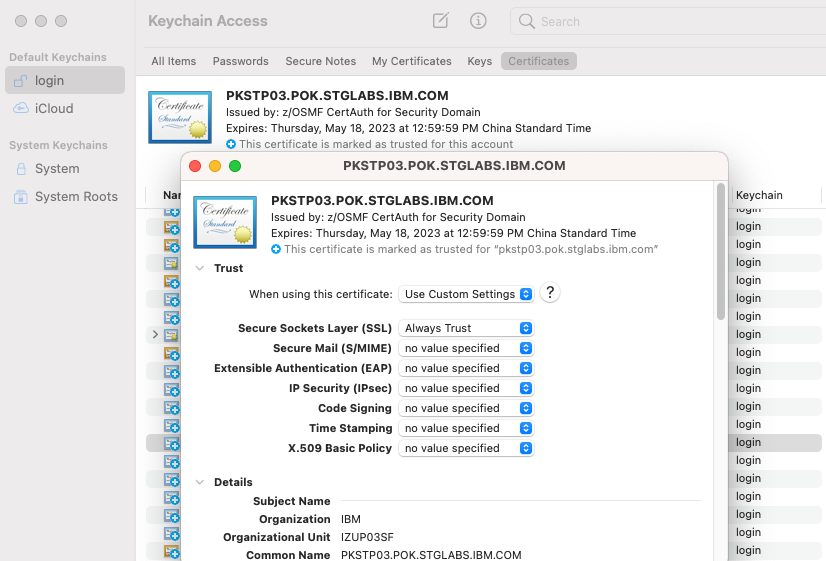826x561 pixels.
Task: Click blue plus trust badge in main header
Action: 231,144
